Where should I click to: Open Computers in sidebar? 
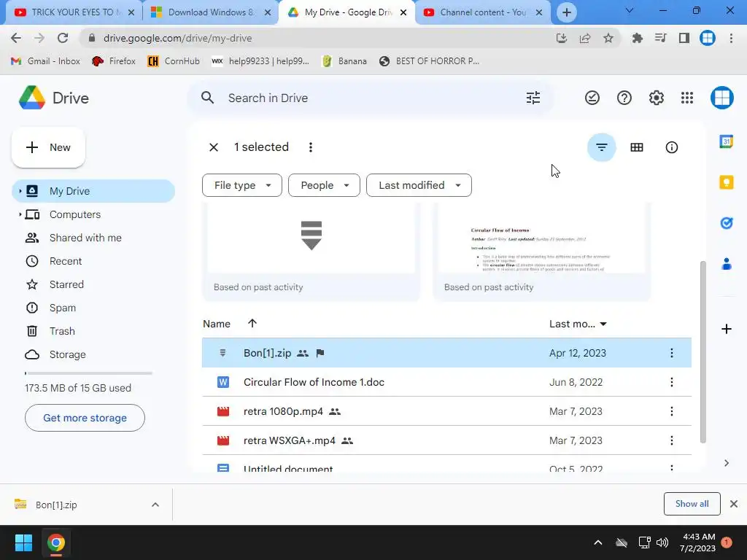pos(93,214)
